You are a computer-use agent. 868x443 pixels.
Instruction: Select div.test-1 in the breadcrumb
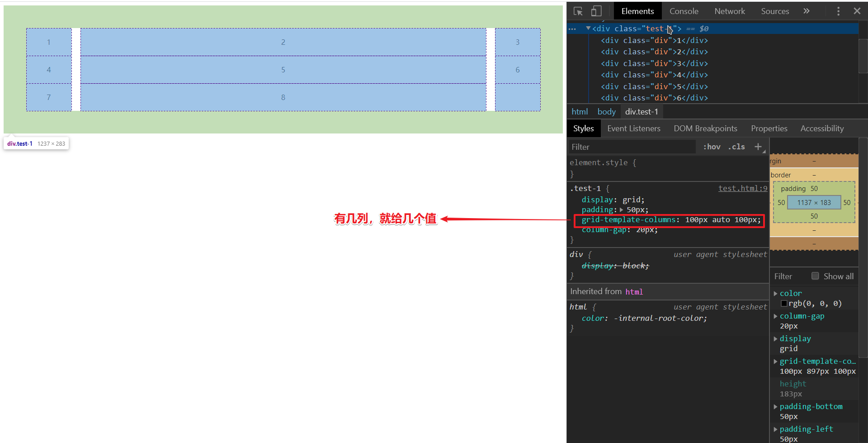pos(642,112)
